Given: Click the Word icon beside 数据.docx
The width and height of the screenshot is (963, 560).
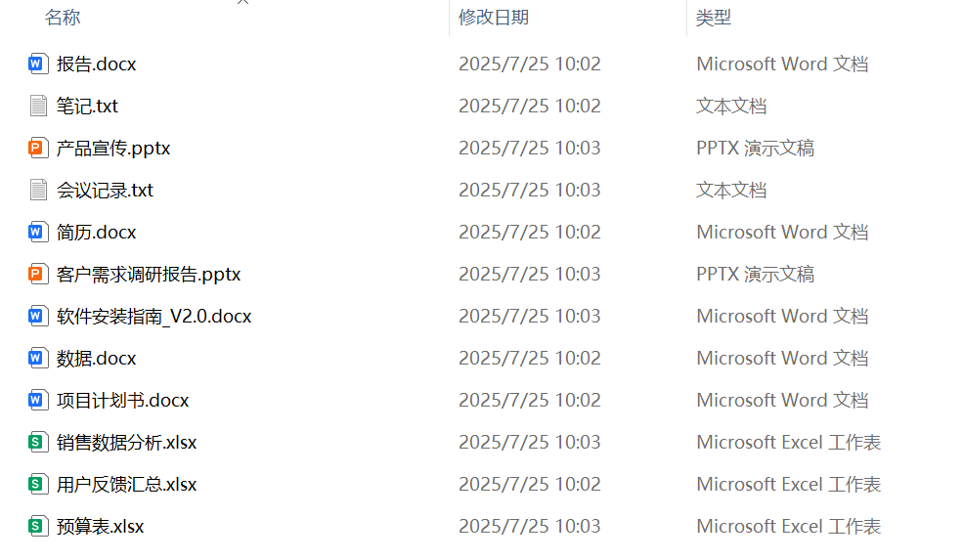Looking at the screenshot, I should coord(38,359).
